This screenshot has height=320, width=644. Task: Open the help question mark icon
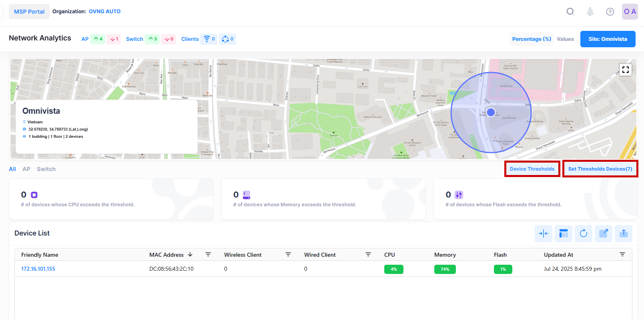pyautogui.click(x=610, y=12)
